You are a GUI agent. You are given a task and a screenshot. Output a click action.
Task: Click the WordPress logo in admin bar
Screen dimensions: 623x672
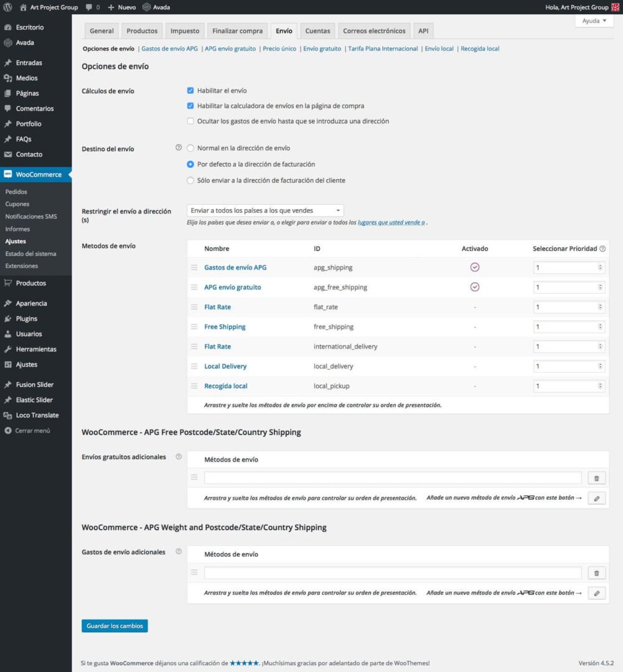(x=8, y=7)
